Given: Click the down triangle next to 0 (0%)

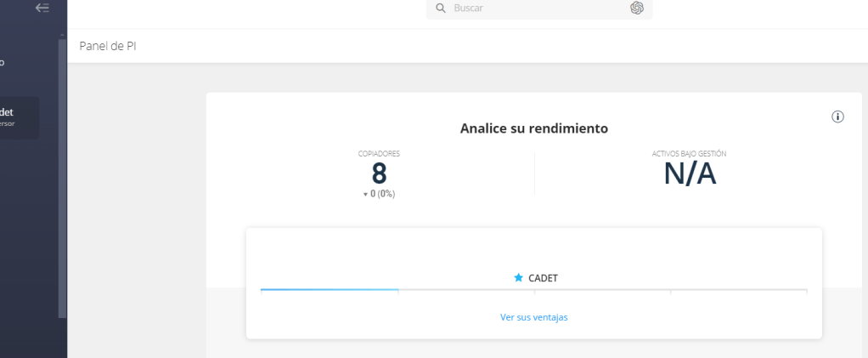Looking at the screenshot, I should click(x=365, y=195).
